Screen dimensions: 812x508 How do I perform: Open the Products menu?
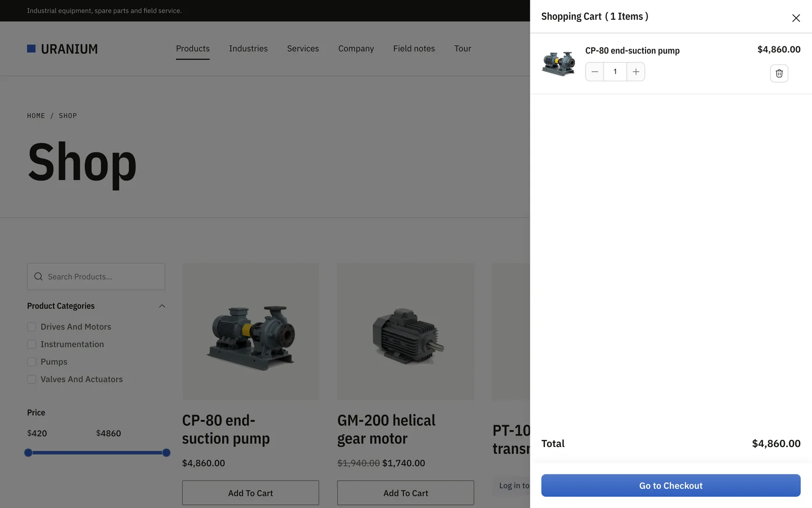(193, 49)
